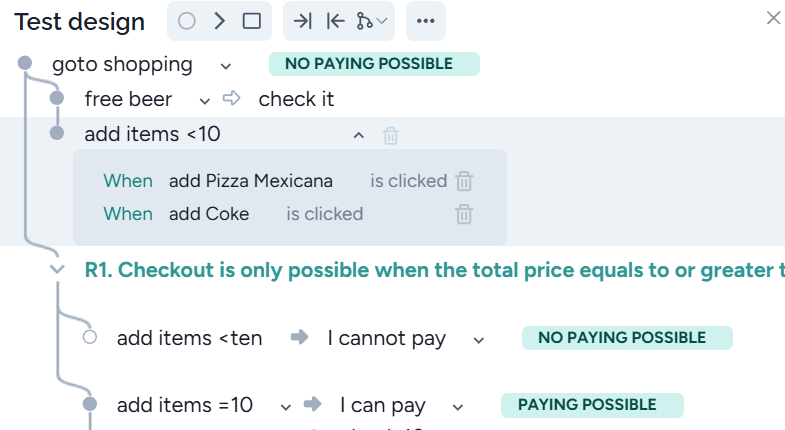Screen dimensions: 785x430
Task: Select the filled node beside add items =10
Action: coord(90,404)
